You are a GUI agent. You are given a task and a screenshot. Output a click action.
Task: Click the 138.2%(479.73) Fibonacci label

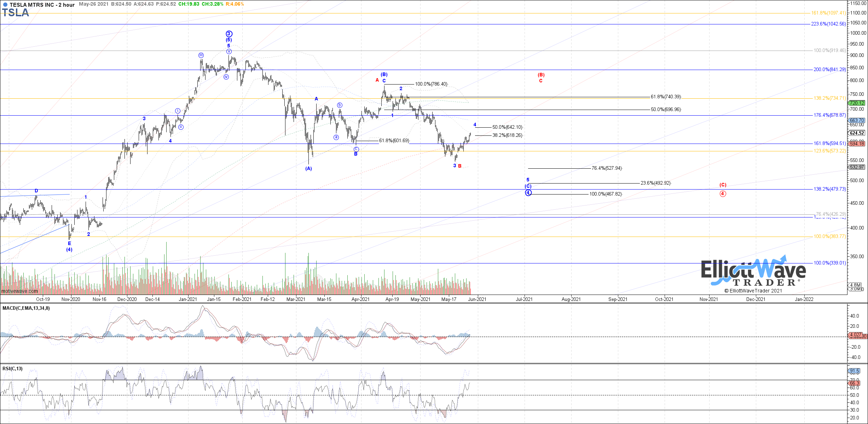pos(830,189)
